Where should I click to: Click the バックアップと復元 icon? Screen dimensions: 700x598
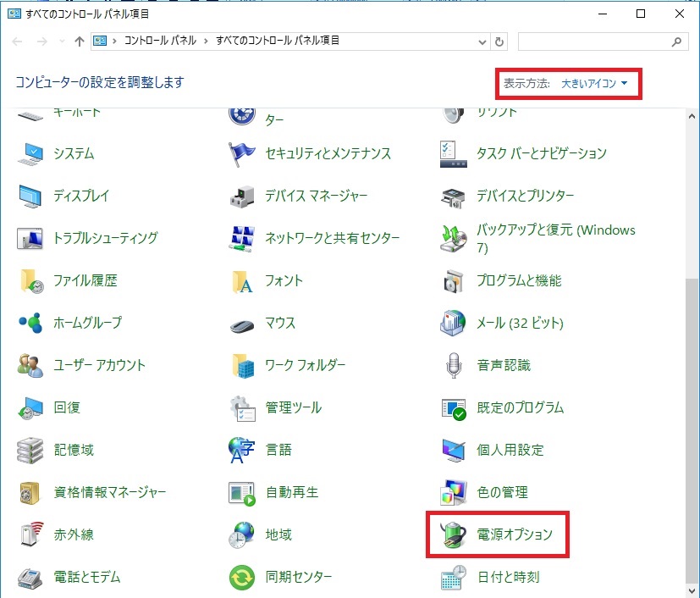coord(453,239)
